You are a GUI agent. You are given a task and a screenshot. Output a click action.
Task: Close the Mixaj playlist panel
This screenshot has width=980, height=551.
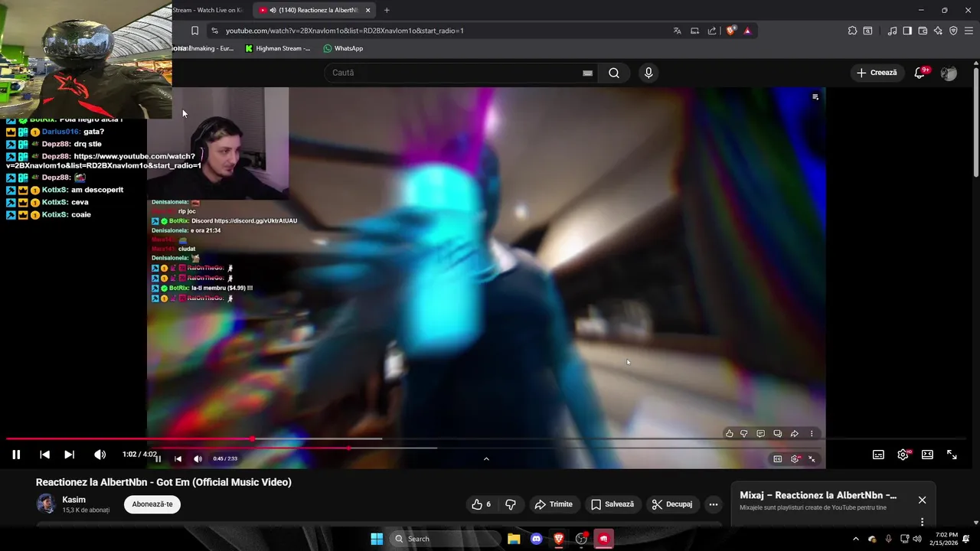922,500
